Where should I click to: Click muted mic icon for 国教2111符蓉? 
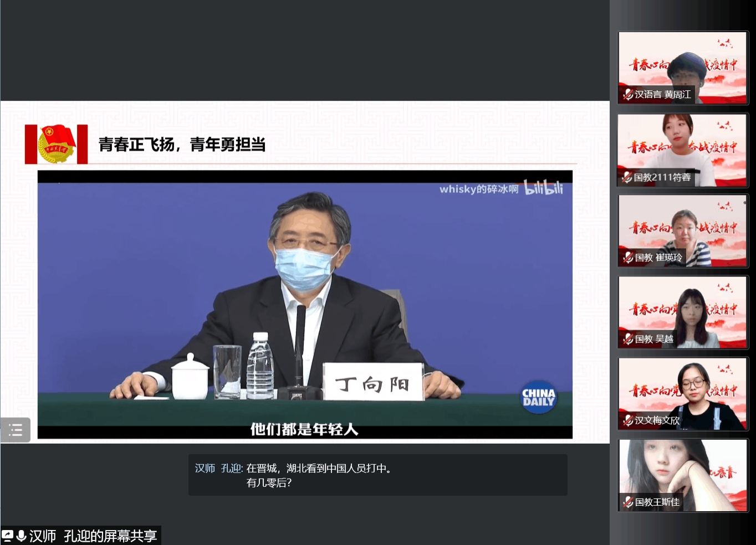click(x=627, y=177)
